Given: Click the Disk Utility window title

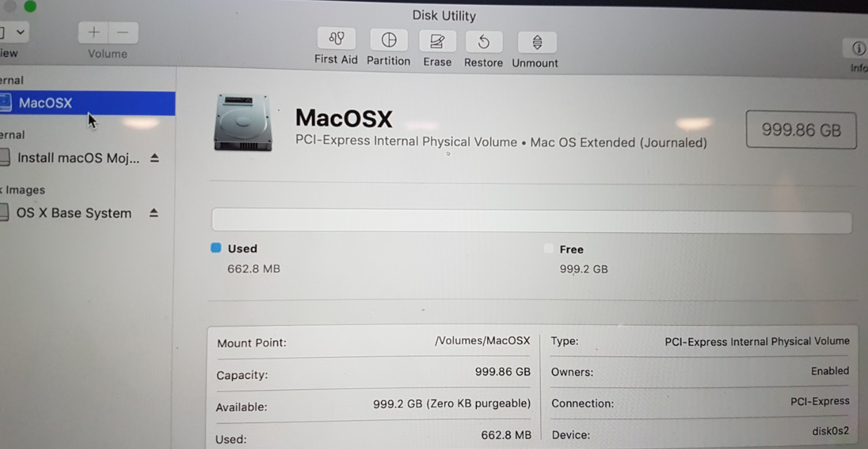Looking at the screenshot, I should pyautogui.click(x=444, y=15).
